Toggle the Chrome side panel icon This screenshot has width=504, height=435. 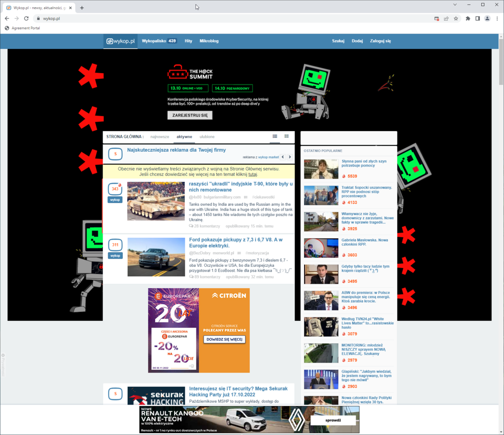click(x=478, y=19)
